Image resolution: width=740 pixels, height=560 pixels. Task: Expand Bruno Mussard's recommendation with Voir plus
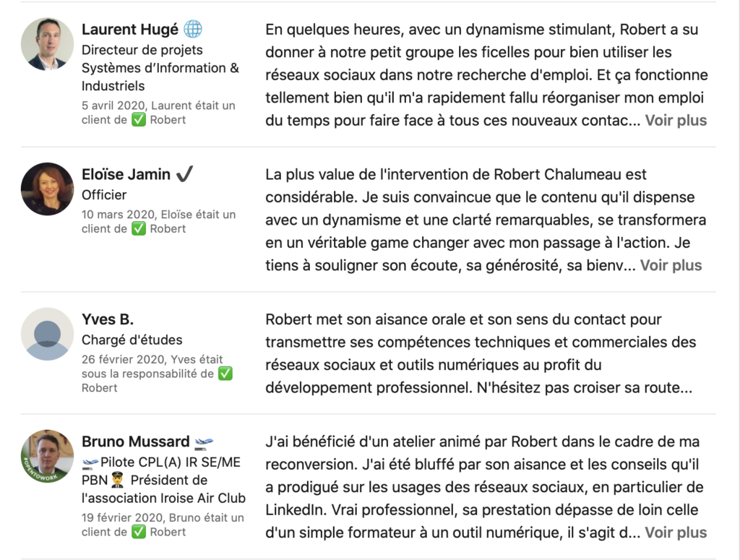(676, 533)
